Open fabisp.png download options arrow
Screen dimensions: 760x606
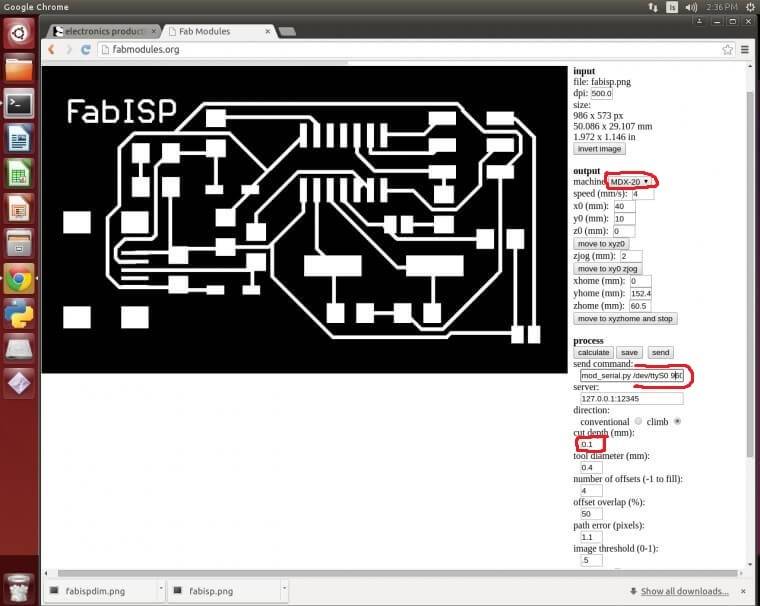284,589
